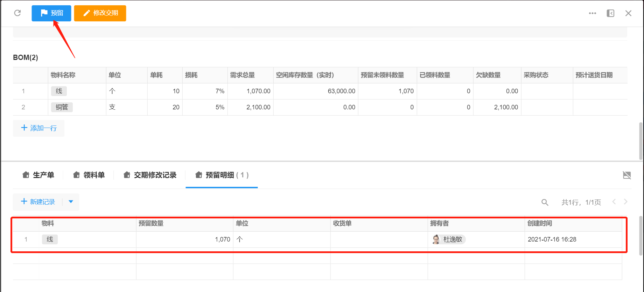644x292 pixels.
Task: Toggle the side panel layout icon
Action: tap(610, 13)
